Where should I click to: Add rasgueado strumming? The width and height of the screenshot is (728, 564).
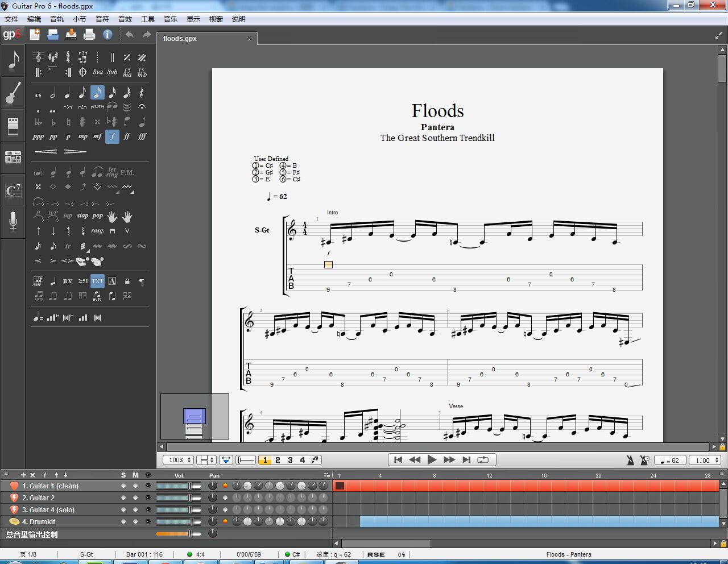[98, 231]
